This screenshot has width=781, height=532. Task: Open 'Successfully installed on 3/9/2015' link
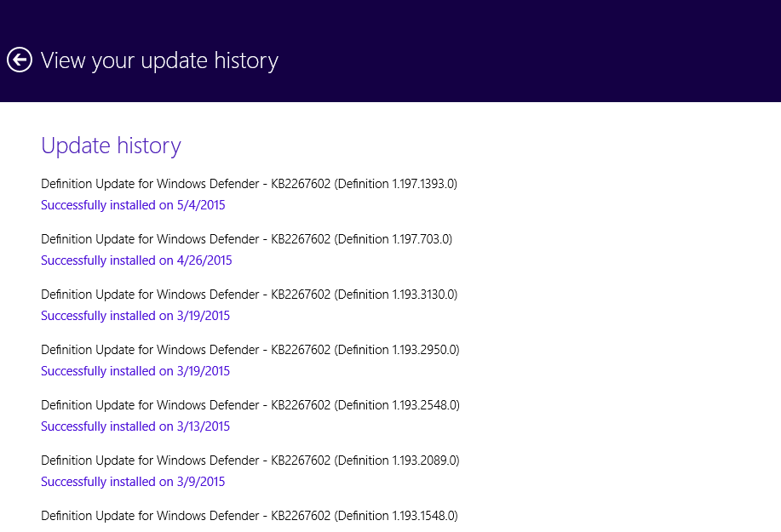pos(133,481)
